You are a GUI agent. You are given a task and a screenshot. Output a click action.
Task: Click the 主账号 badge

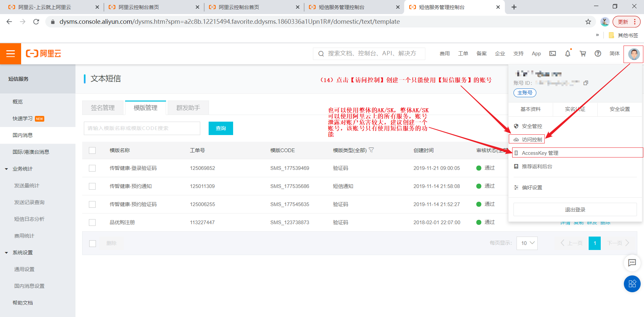[x=525, y=93]
